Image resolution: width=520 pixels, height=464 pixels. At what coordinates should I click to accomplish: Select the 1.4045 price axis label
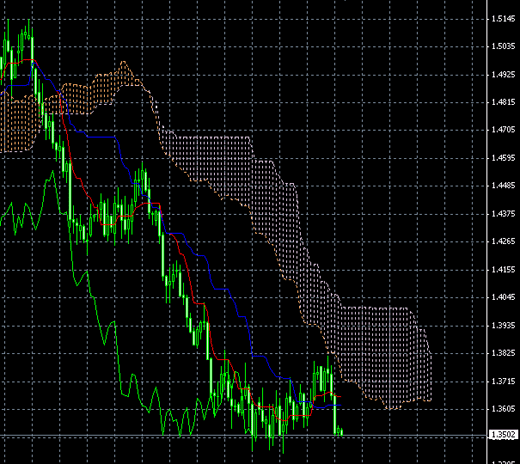click(x=504, y=297)
